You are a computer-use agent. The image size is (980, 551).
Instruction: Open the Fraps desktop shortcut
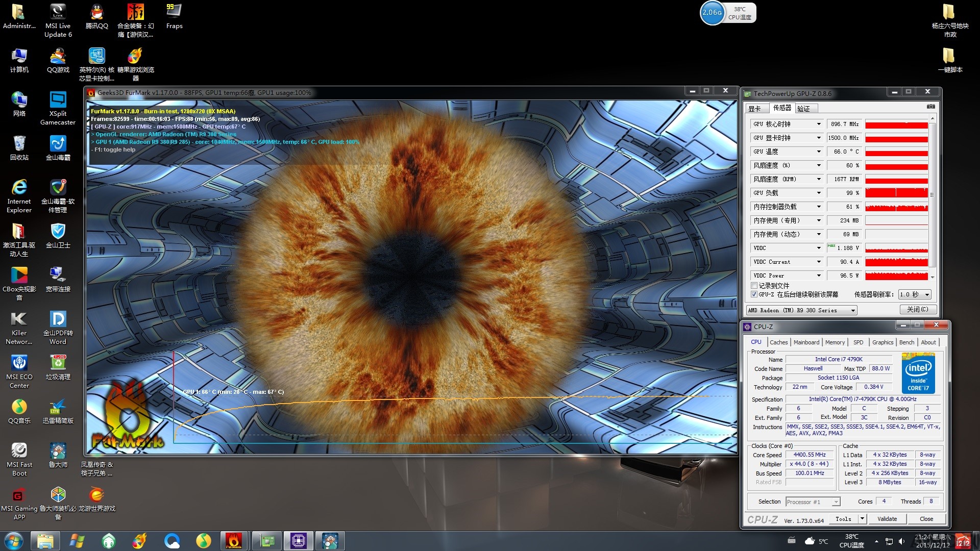174,17
